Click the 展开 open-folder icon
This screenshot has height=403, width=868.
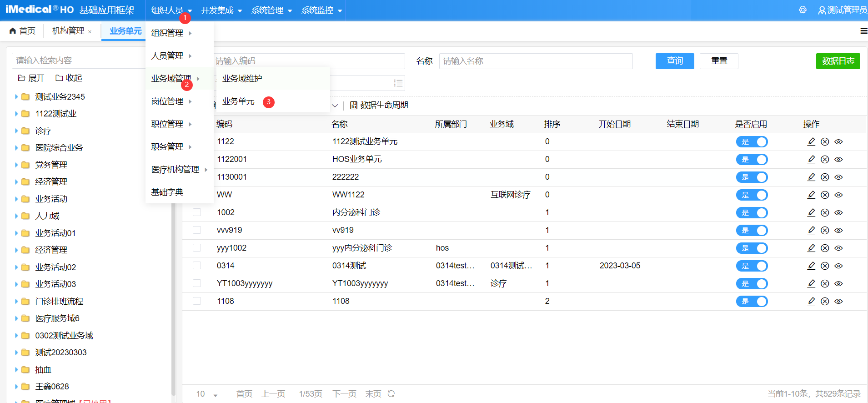click(21, 78)
